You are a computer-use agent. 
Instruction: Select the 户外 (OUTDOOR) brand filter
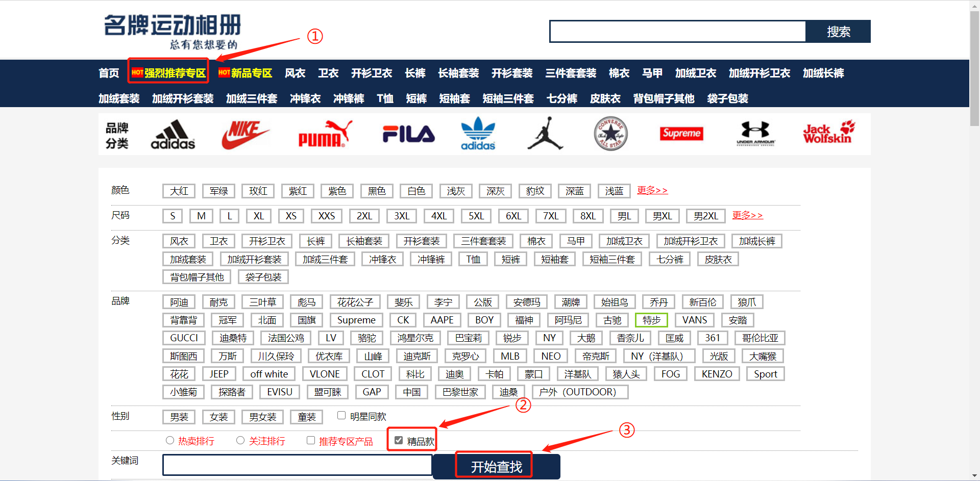tap(580, 392)
